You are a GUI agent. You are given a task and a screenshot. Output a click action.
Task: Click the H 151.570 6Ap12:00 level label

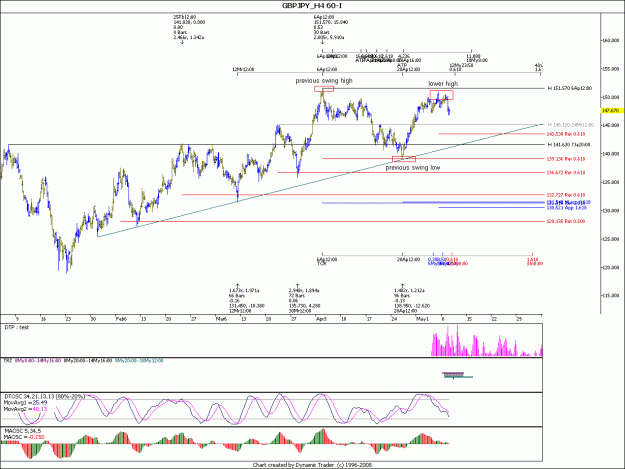[569, 88]
